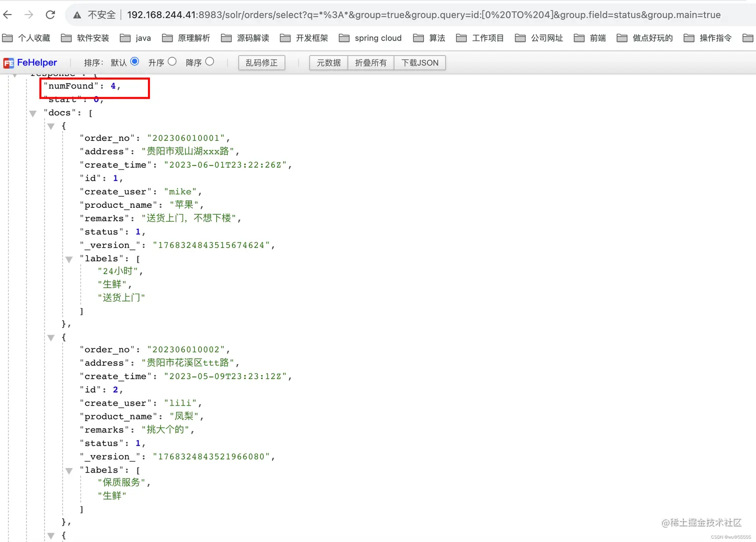Click the not-secure warning triangle icon
Screen dimensions: 756x542
[x=77, y=15]
